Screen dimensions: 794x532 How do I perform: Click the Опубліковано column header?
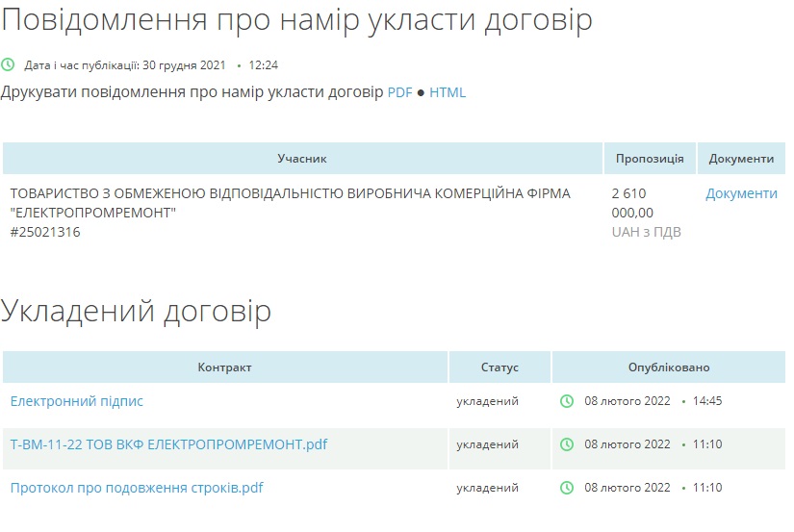pyautogui.click(x=669, y=367)
